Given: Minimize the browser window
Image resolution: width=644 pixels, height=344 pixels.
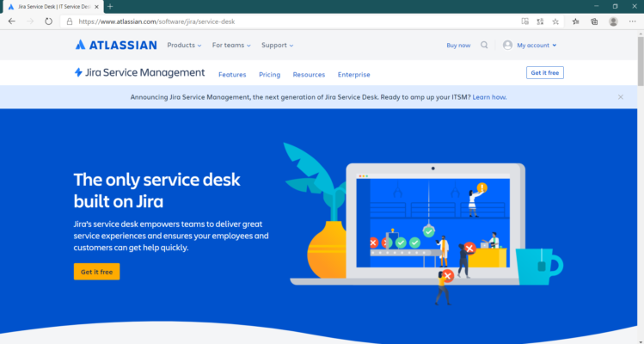Looking at the screenshot, I should [x=596, y=6].
